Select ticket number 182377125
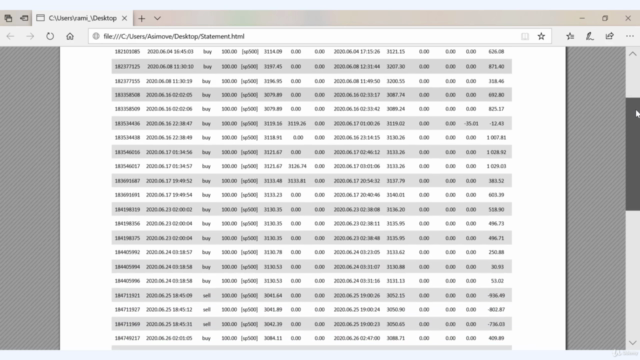Screen dimensions: 640x360 [127, 67]
